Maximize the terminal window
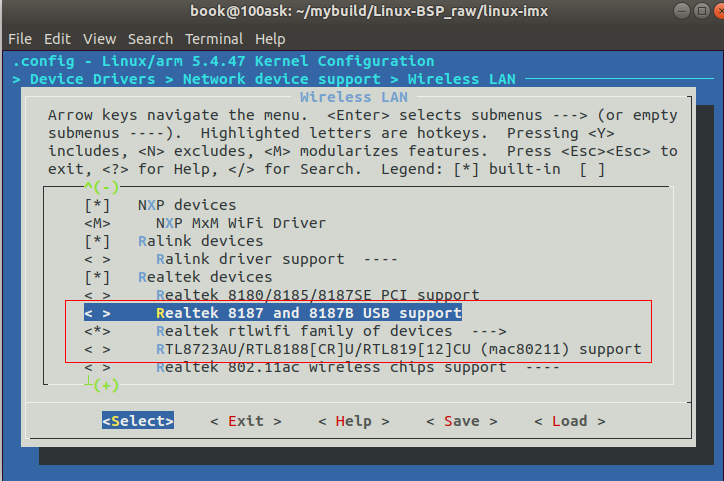This screenshot has height=481, width=724. 702,11
